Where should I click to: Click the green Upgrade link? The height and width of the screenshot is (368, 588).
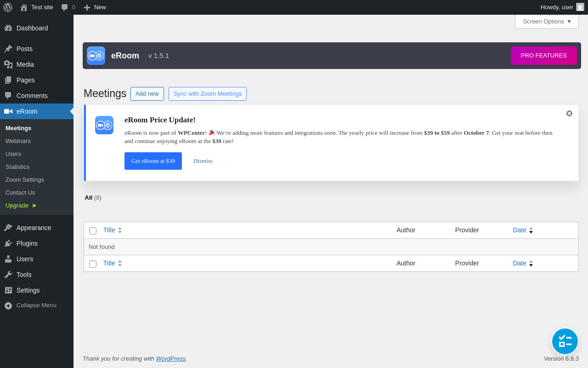[21, 206]
